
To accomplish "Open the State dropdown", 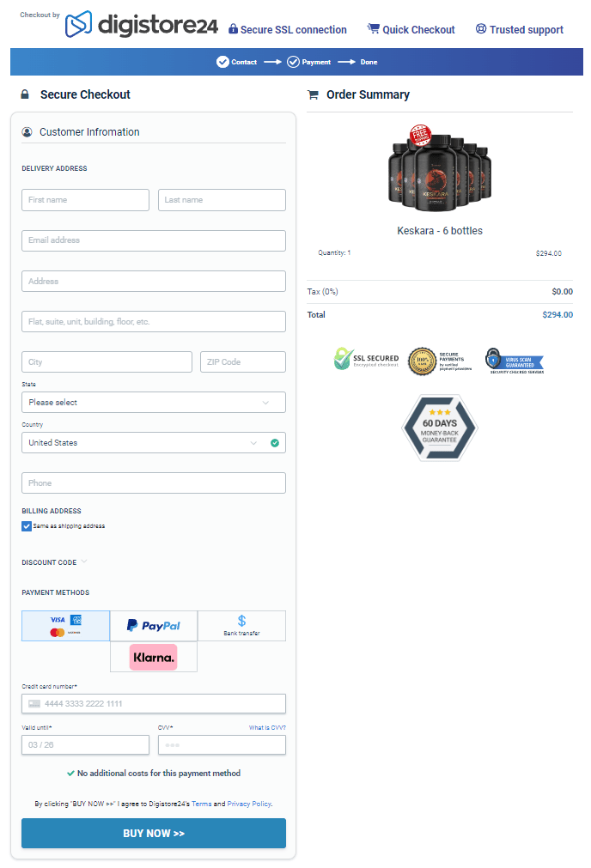I will 153,402.
